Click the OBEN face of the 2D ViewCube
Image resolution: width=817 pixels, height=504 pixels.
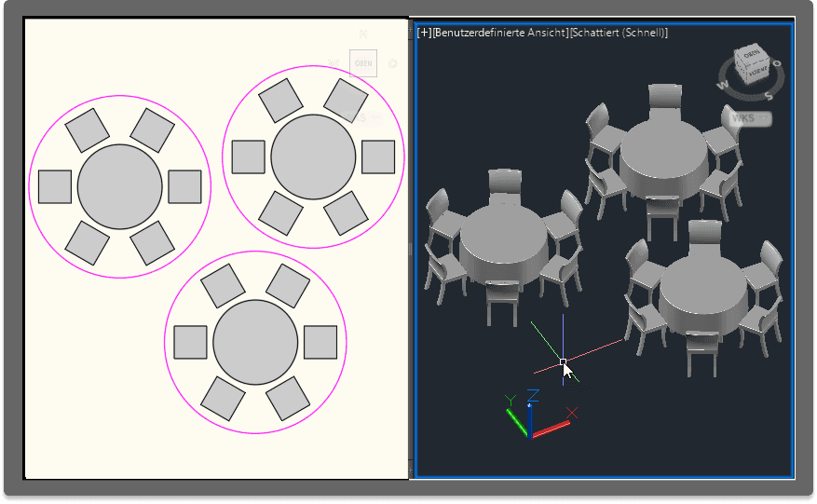coord(363,63)
